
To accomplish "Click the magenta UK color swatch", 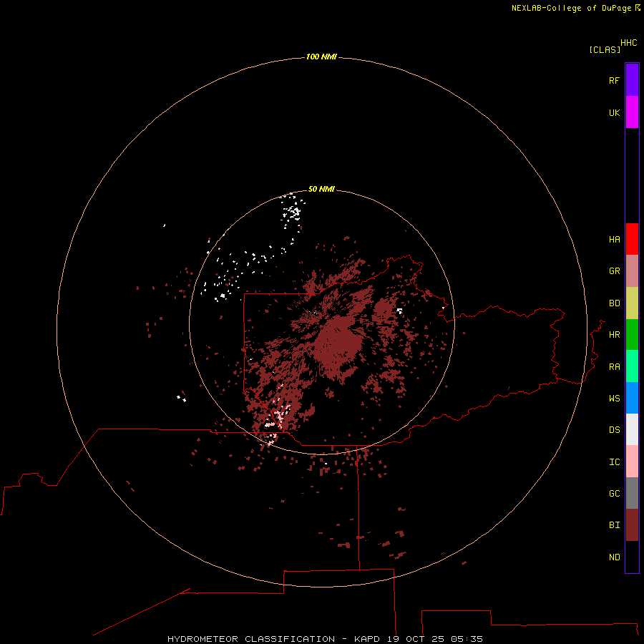I will [x=632, y=112].
